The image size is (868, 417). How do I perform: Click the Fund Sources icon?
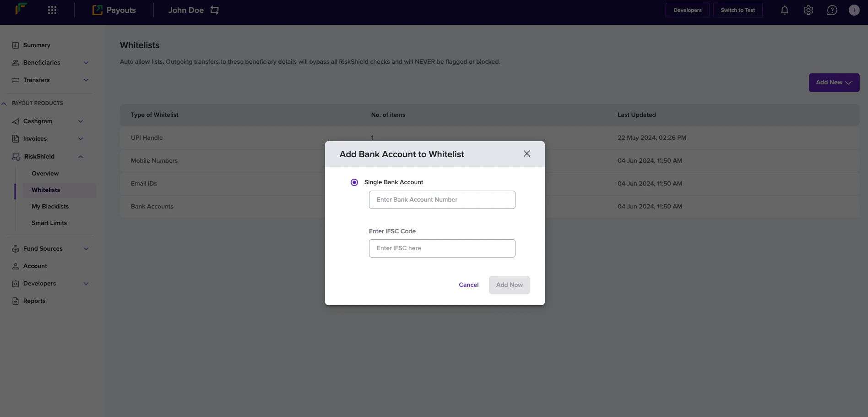(x=16, y=249)
